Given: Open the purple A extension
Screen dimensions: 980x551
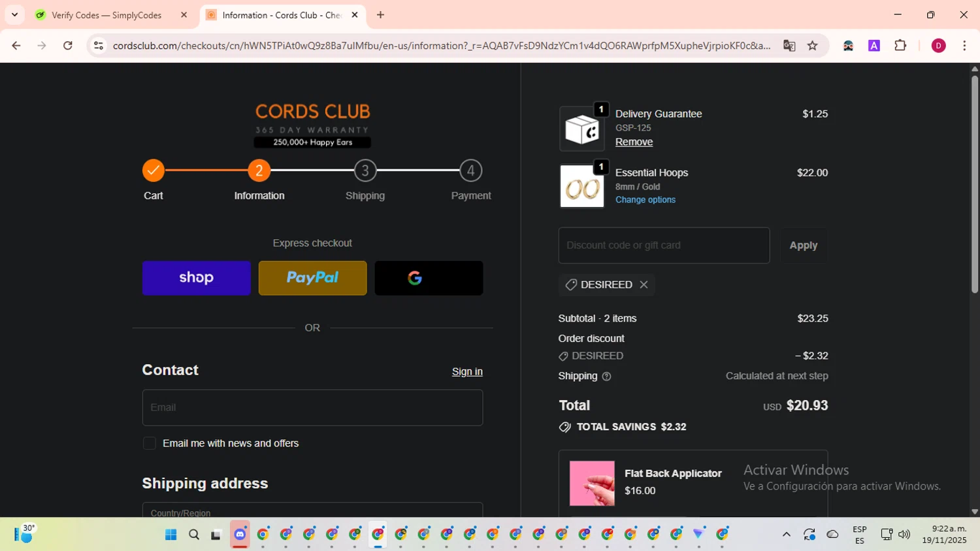Looking at the screenshot, I should click(x=874, y=46).
